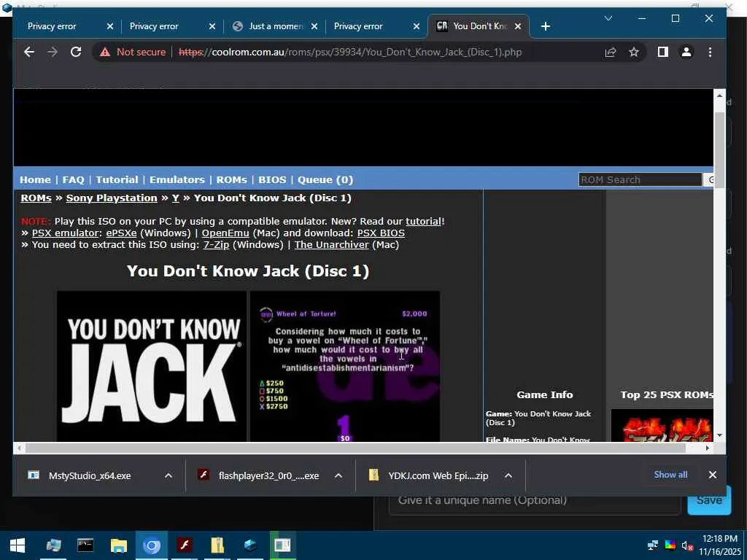Expand options for YDKJ.com zip download
This screenshot has height=560, width=747.
508,475
